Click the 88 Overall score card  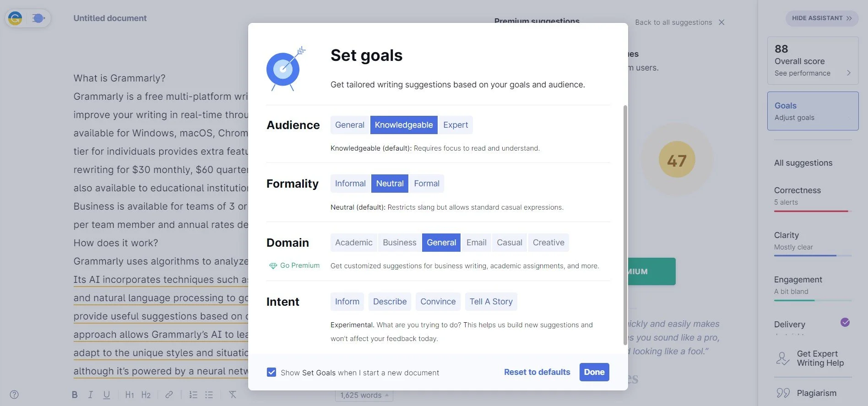[813, 60]
